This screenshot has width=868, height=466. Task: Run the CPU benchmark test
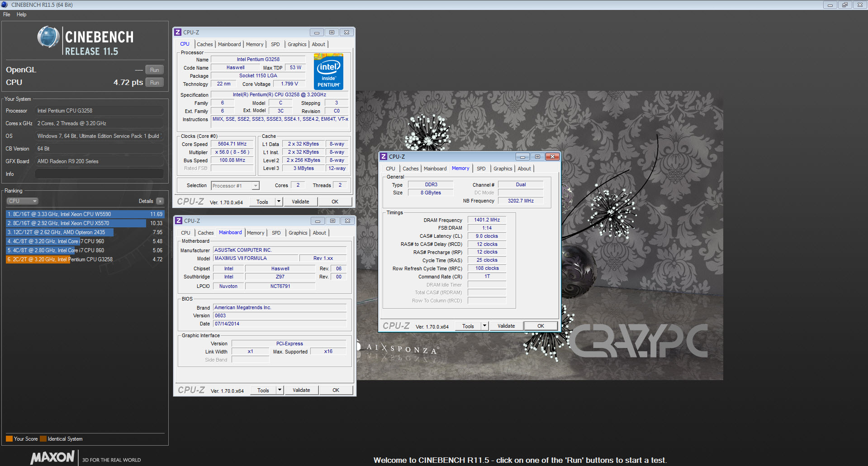pyautogui.click(x=154, y=83)
